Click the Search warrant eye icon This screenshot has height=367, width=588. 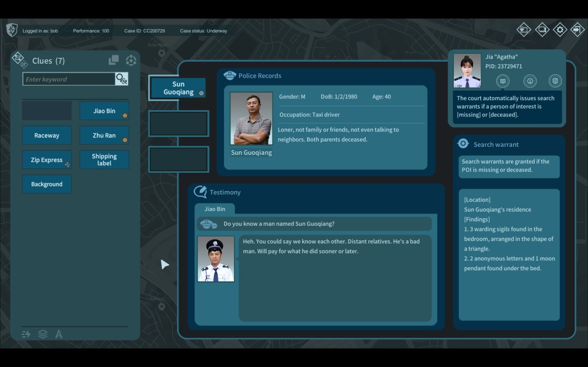click(463, 144)
